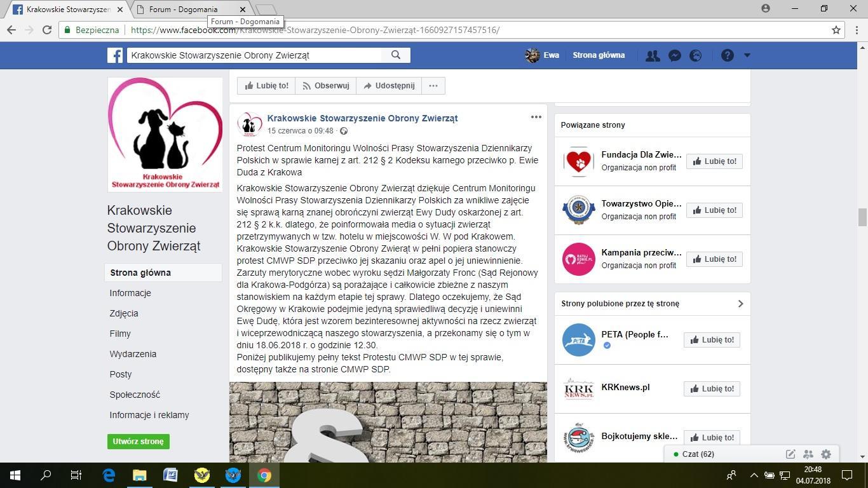This screenshot has height=488, width=868.
Task: Like the PETA page
Action: (712, 340)
